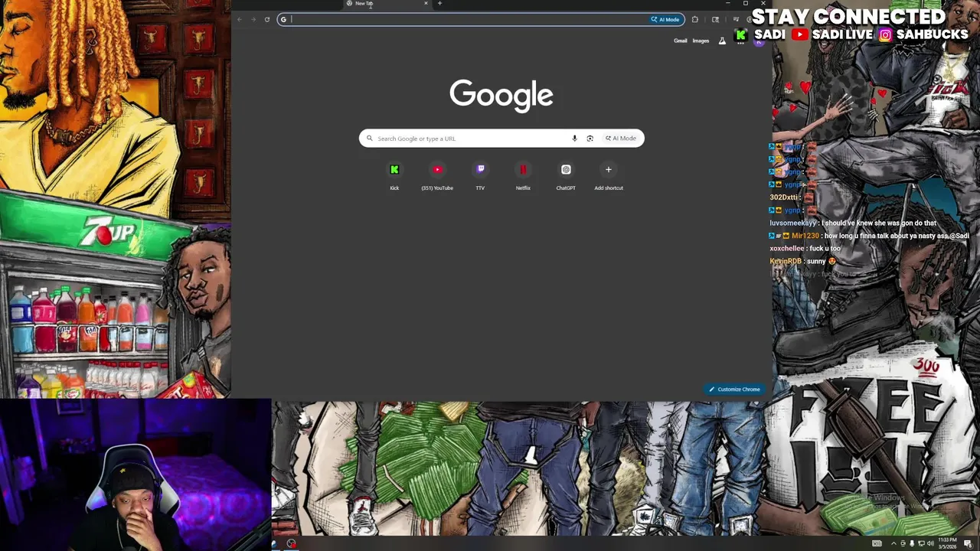Open the Images link
This screenshot has height=551, width=980.
coord(701,41)
